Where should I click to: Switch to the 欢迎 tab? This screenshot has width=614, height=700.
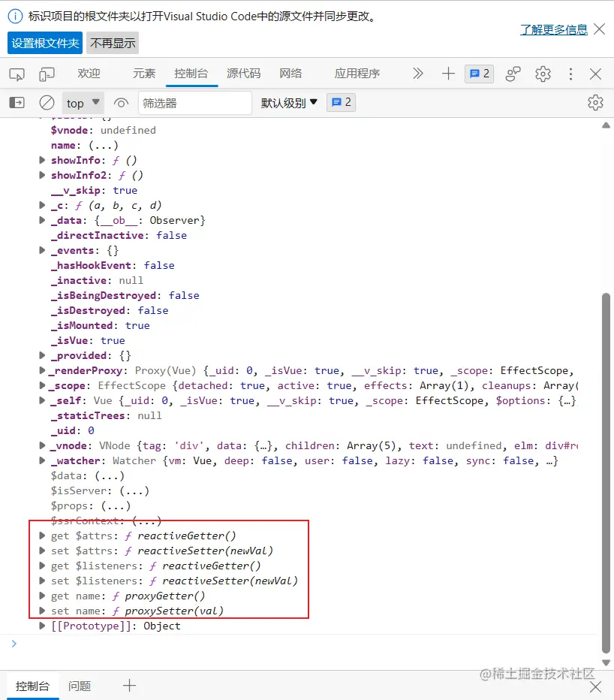tap(89, 74)
